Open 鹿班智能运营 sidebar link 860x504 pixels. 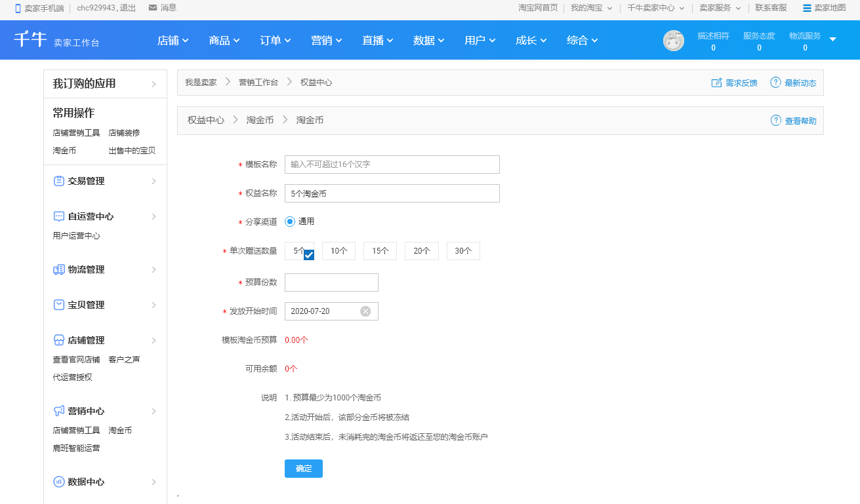[x=76, y=448]
